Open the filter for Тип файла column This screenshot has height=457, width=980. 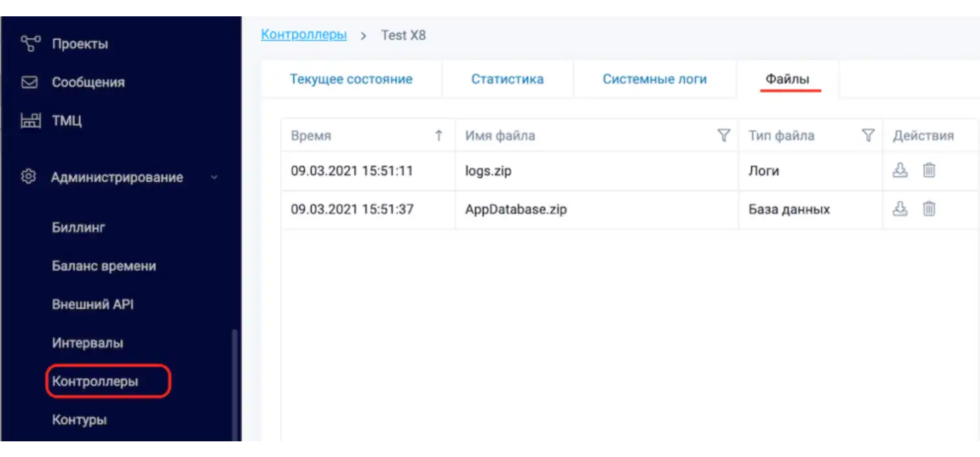[x=868, y=135]
